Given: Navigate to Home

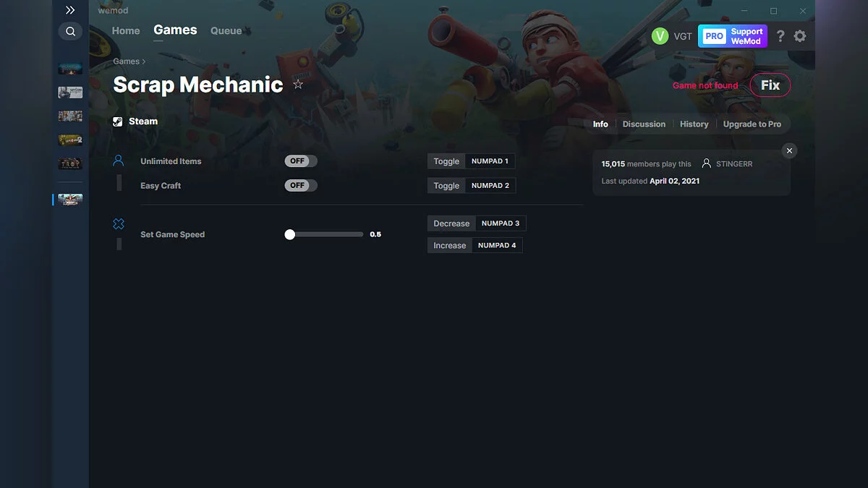Looking at the screenshot, I should (125, 30).
